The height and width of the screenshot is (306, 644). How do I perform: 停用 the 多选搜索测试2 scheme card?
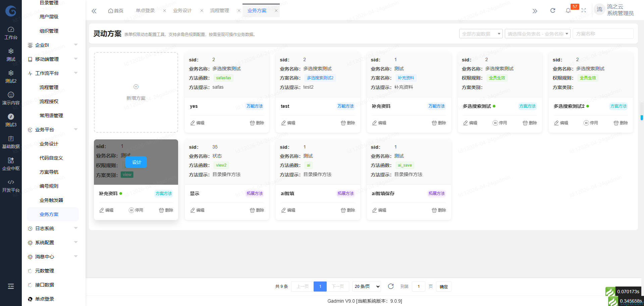(x=591, y=123)
